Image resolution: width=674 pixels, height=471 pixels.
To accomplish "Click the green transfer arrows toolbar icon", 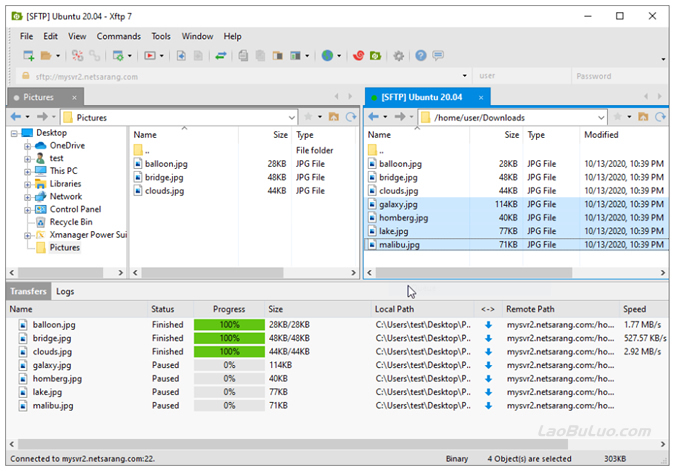I will (x=219, y=56).
